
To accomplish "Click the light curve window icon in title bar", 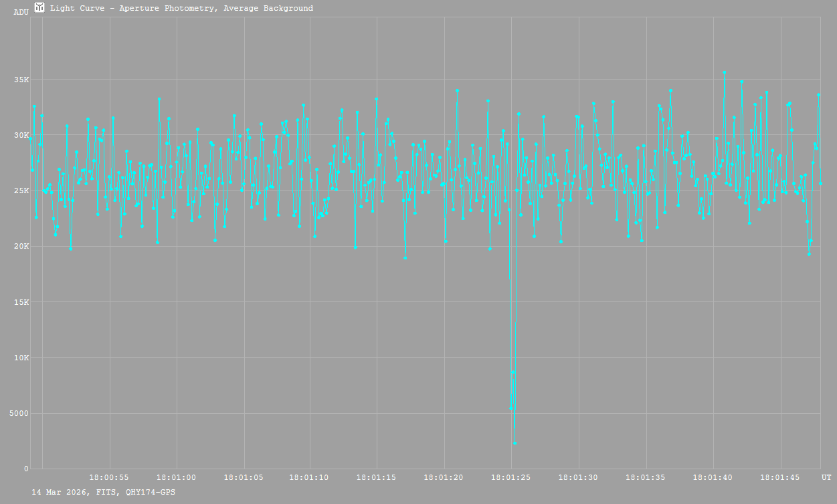I will 39,8.
